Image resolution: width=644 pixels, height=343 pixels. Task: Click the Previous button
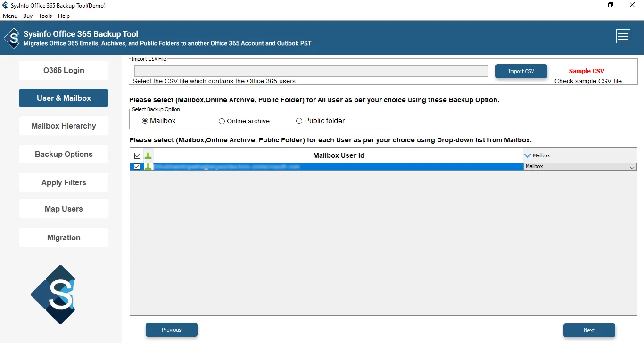[x=172, y=330]
